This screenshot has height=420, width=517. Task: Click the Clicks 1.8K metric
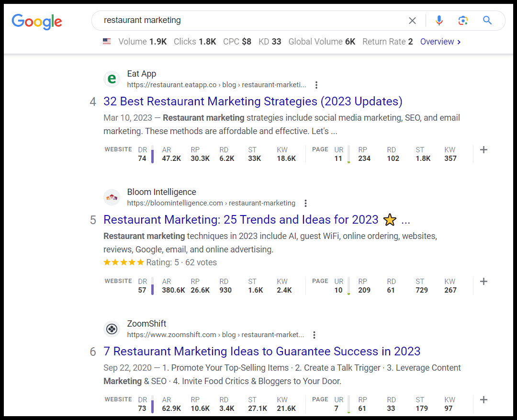(195, 42)
